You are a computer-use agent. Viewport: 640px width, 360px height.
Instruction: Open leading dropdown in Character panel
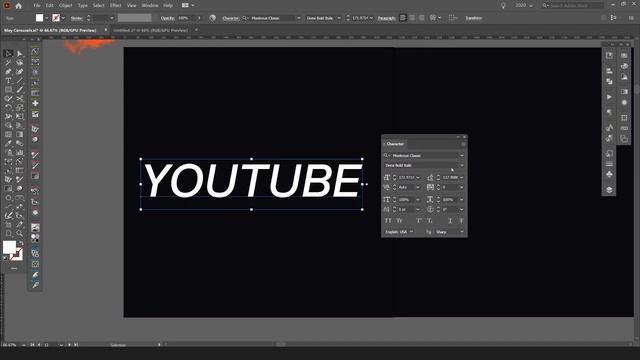462,178
